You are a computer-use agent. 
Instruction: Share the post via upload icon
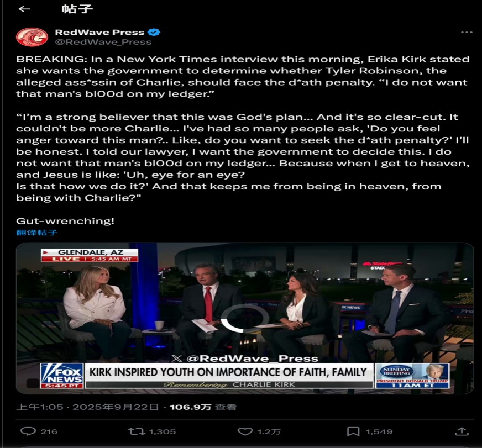tap(462, 431)
